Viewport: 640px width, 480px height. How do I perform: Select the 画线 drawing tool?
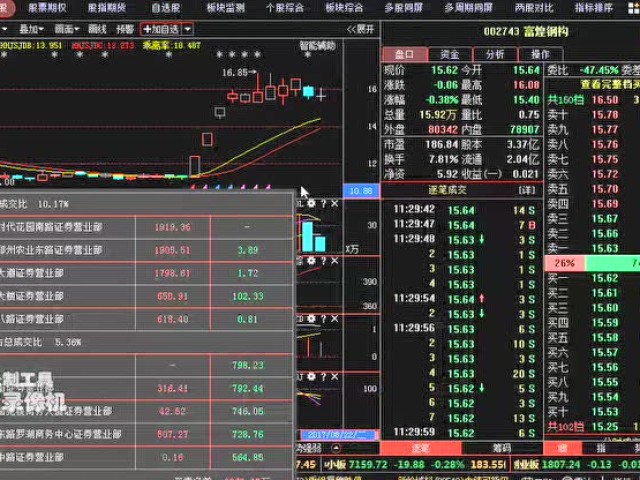tap(97, 29)
